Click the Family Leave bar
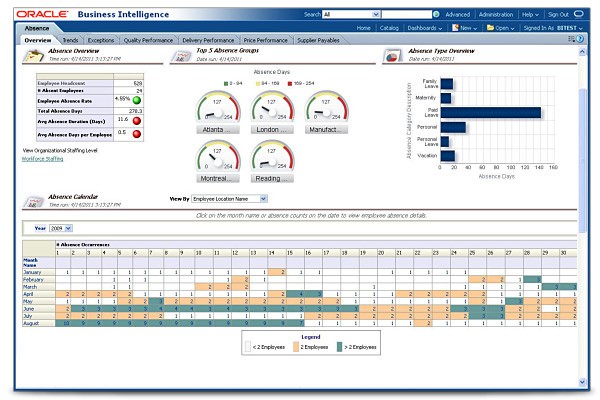 coord(447,84)
